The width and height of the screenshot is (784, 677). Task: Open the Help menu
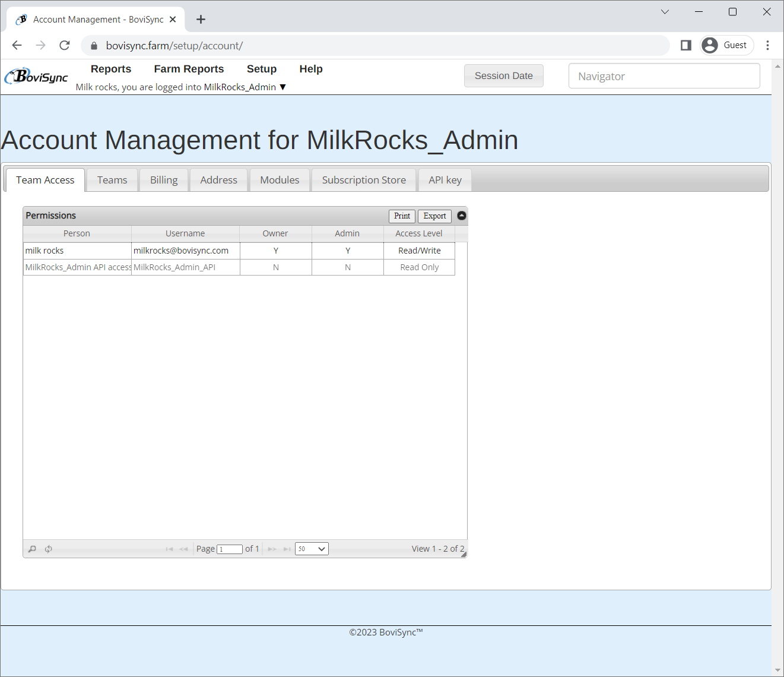tap(311, 69)
